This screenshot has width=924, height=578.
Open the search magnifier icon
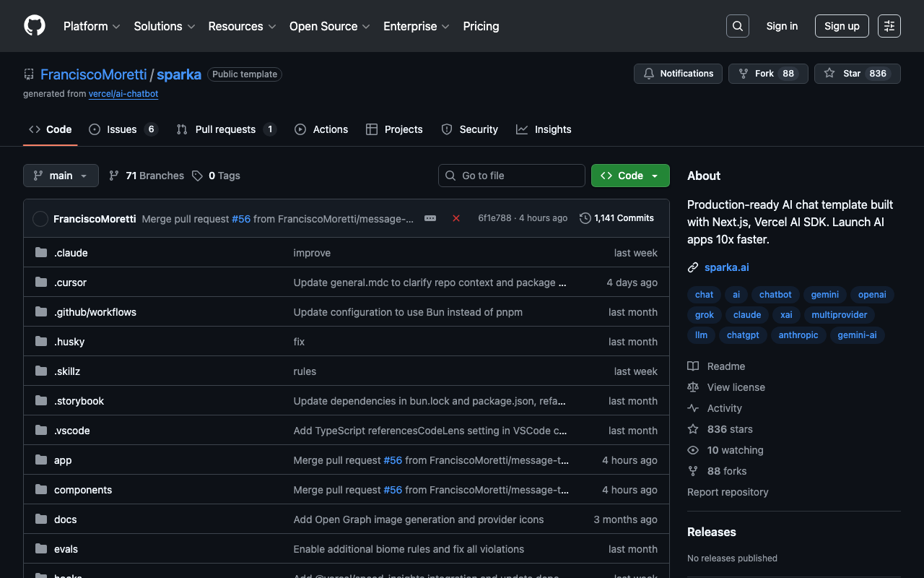pos(737,26)
